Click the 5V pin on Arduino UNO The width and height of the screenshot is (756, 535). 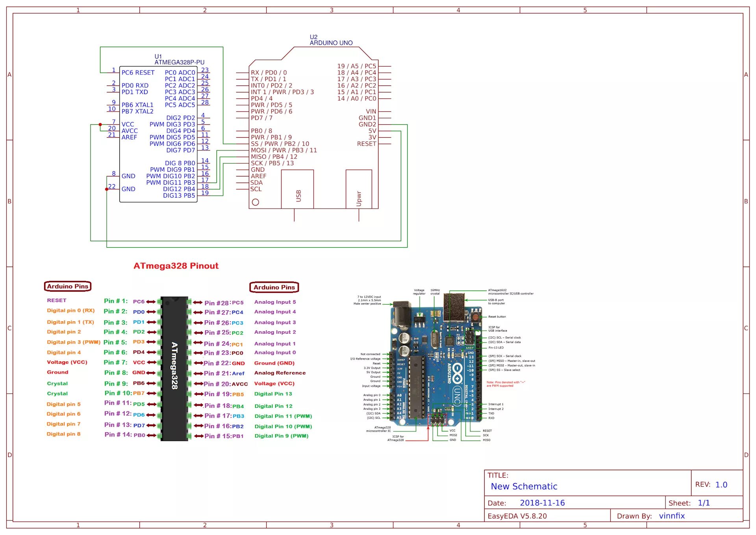click(x=372, y=131)
